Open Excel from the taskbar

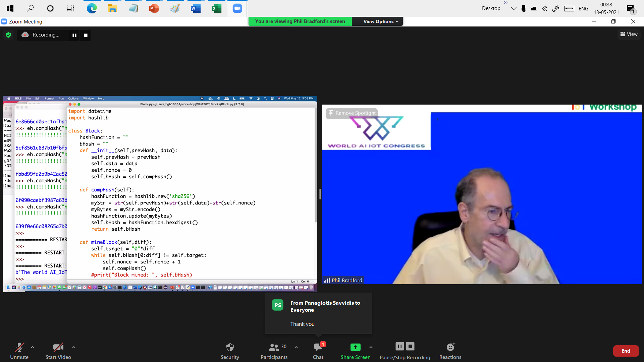point(216,8)
